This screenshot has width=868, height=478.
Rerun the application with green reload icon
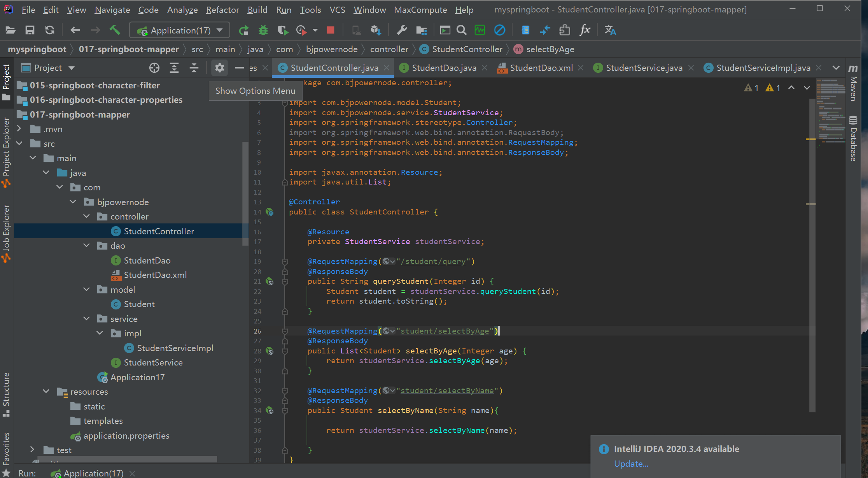click(244, 30)
